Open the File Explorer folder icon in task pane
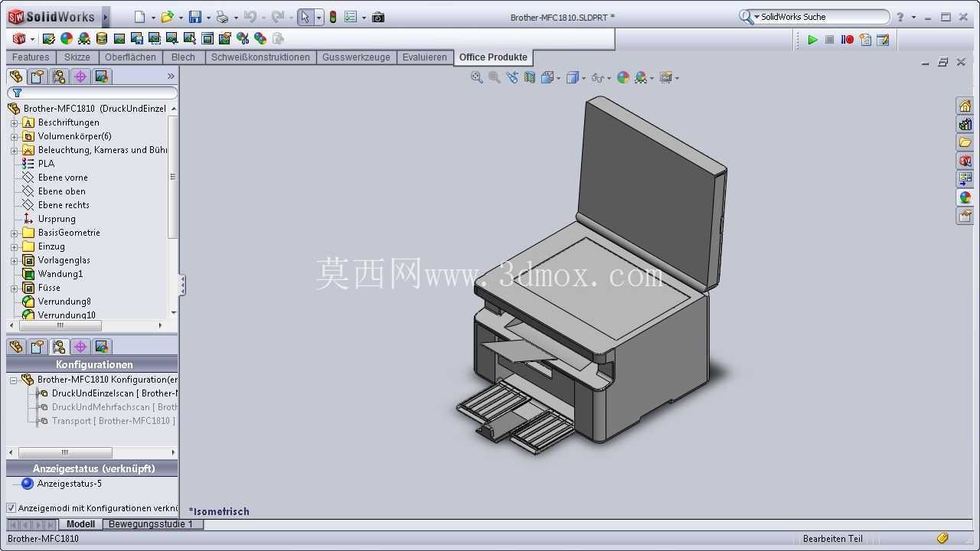The height and width of the screenshot is (551, 980). 965,143
